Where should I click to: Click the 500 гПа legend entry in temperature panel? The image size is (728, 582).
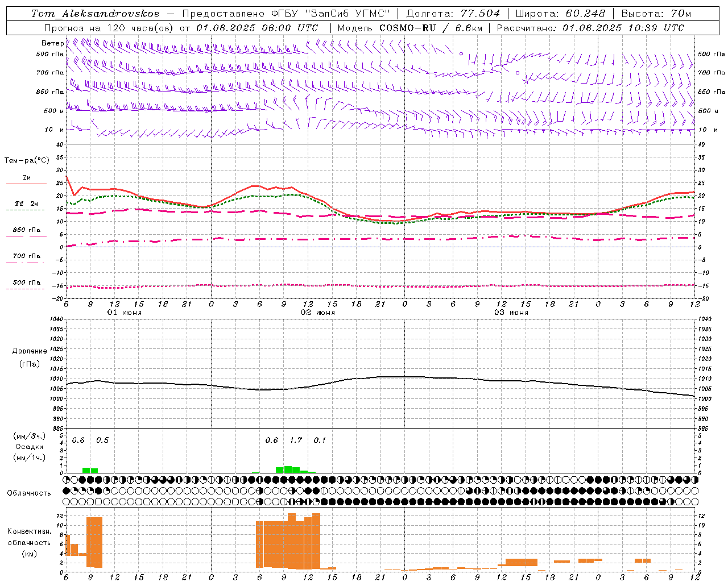[x=27, y=282]
